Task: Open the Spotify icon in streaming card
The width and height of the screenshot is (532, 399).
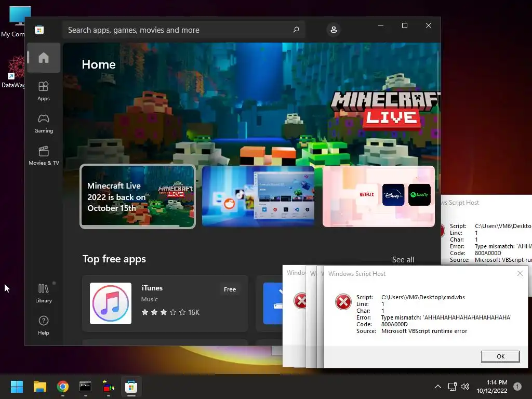Action: pyautogui.click(x=419, y=195)
